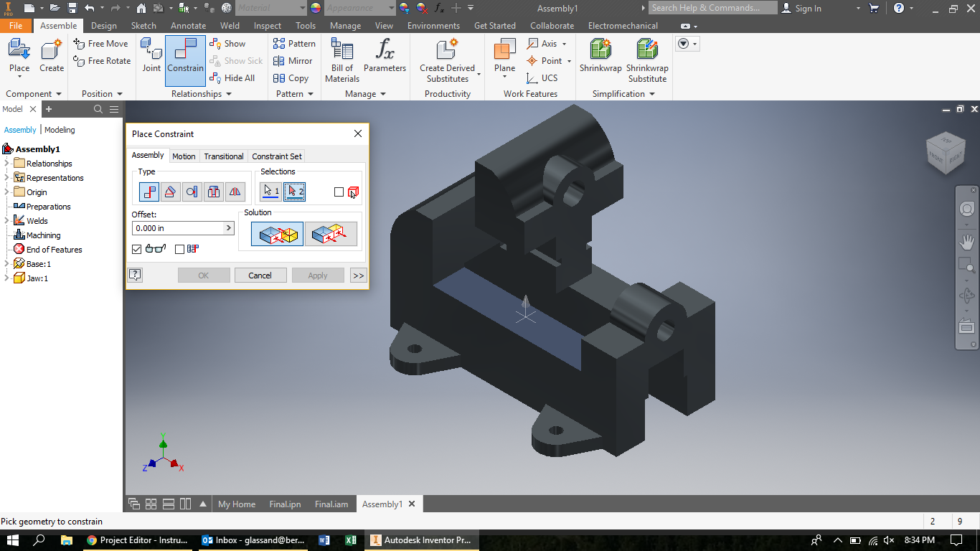Open My Home document tab
Viewport: 980px width, 551px height.
coord(237,504)
